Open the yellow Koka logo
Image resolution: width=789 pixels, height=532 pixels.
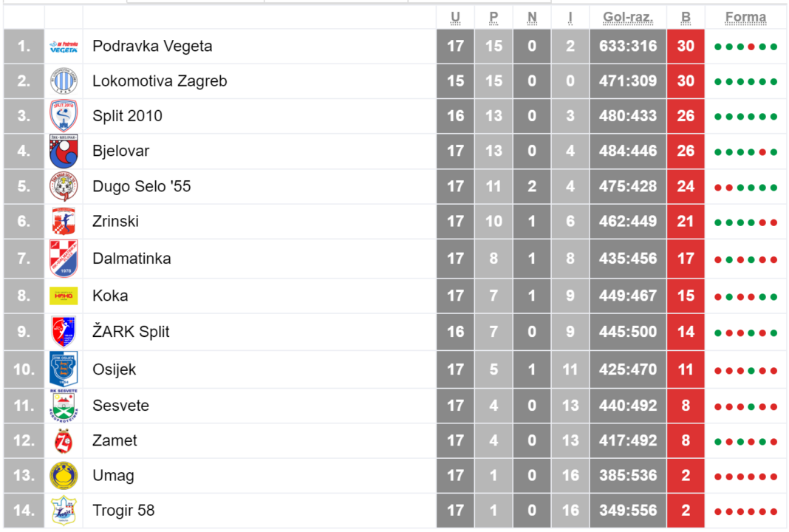[64, 296]
